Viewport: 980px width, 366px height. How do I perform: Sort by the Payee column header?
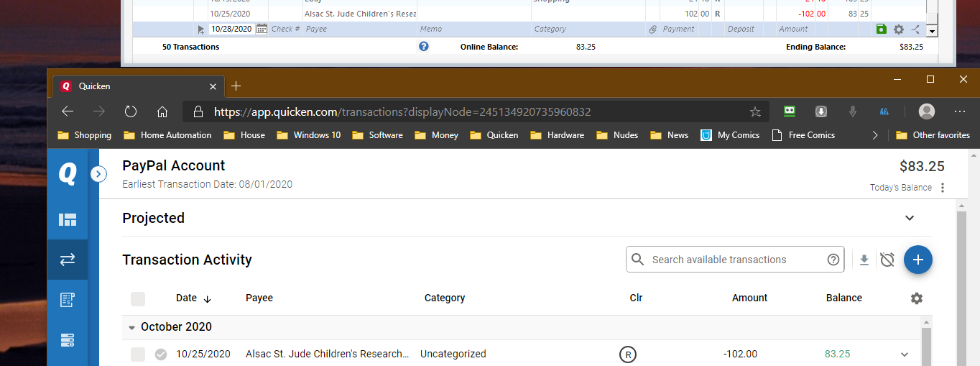pyautogui.click(x=259, y=298)
